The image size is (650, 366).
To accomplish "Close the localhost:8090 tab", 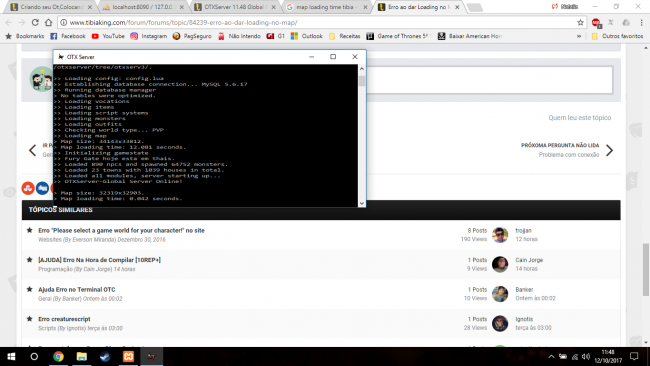I will tap(181, 7).
